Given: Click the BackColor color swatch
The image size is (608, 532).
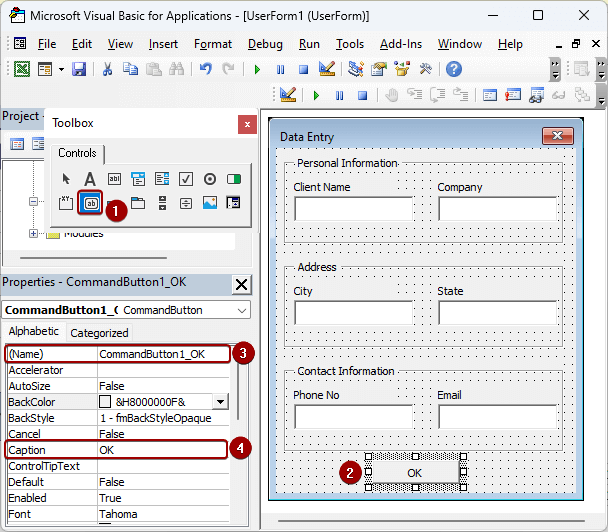Looking at the screenshot, I should (x=105, y=402).
